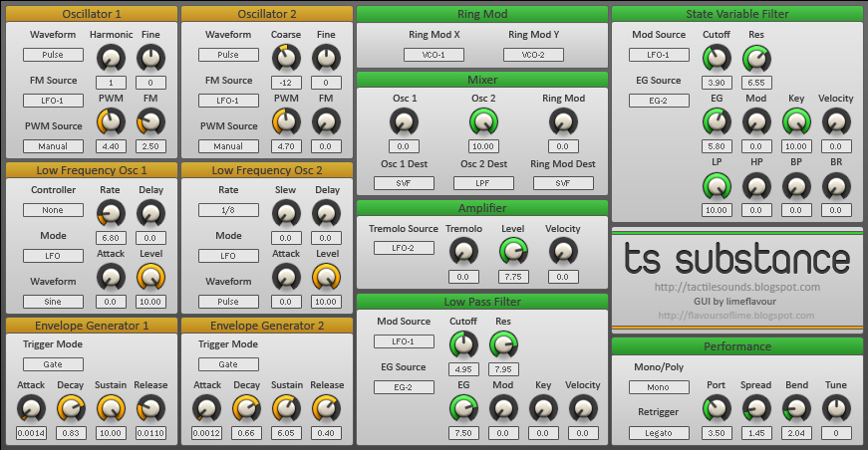Click the Amplifier Level knob
Viewport: 868px width, 450px height.
point(513,251)
